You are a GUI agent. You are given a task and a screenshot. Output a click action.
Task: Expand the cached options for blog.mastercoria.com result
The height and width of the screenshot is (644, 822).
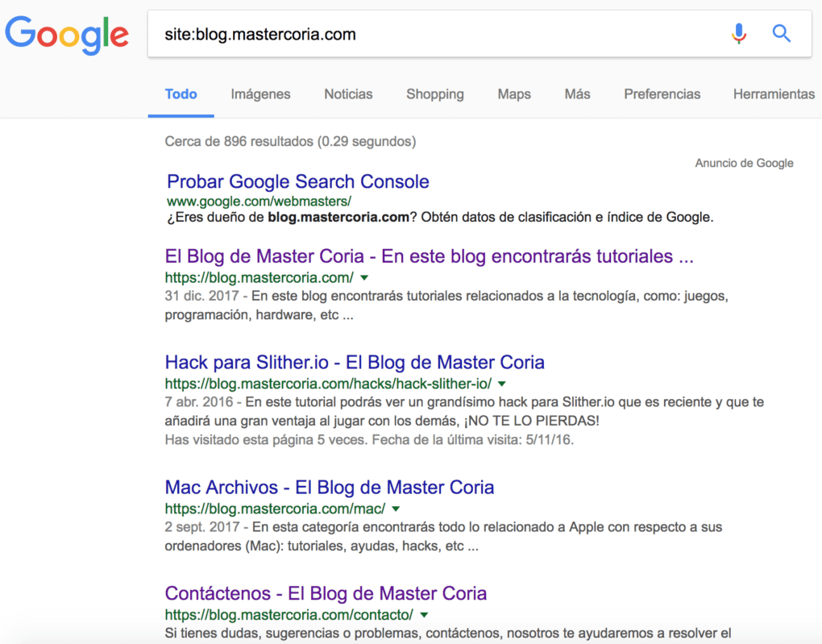point(364,277)
